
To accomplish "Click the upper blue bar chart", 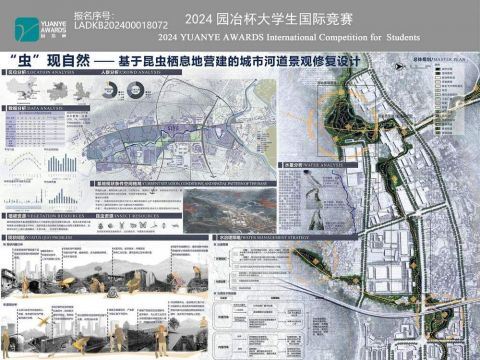I will (x=62, y=163).
